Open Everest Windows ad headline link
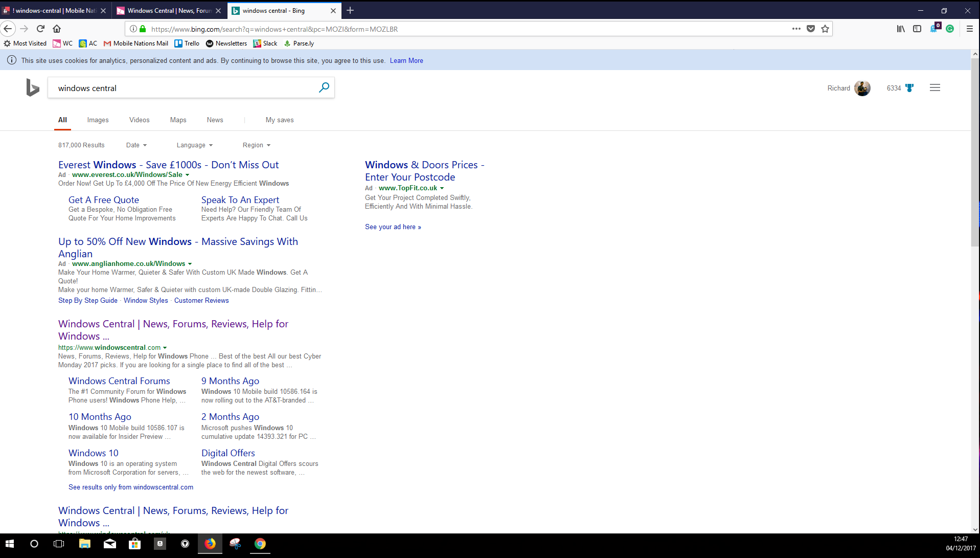Viewport: 980px width, 558px height. (x=168, y=165)
